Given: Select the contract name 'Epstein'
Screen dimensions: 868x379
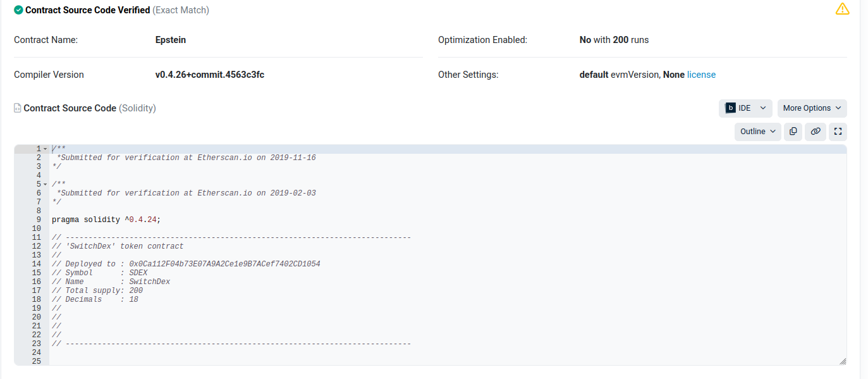Looking at the screenshot, I should pyautogui.click(x=171, y=40).
